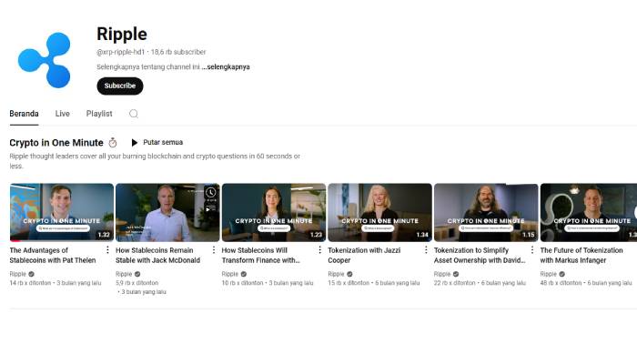Open options for Tokenization with Jazzi Cooper video
Image resolution: width=637 pixels, height=364 pixels.
(x=426, y=250)
